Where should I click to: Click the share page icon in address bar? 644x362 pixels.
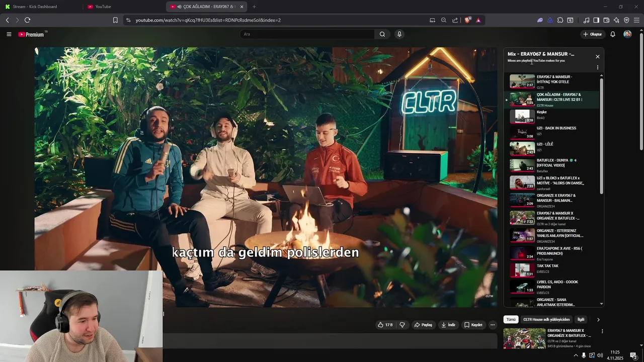455,20
